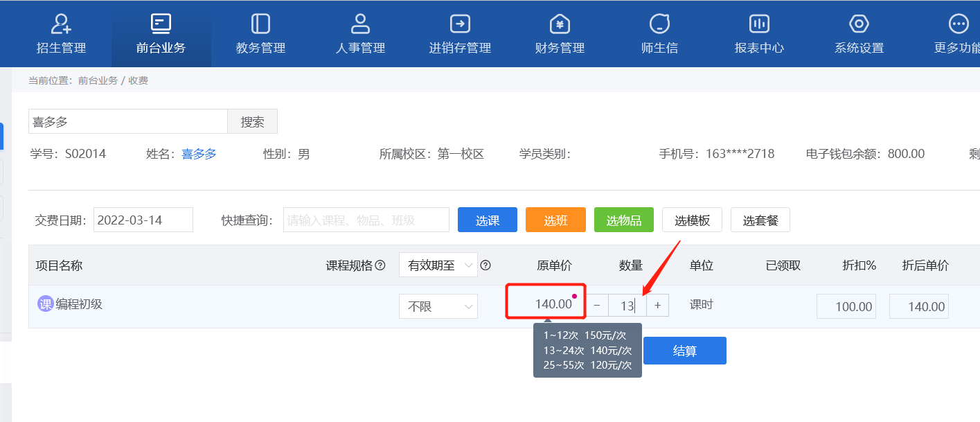The width and height of the screenshot is (980, 422).
Task: Decrease 数量 with the minus stepper
Action: coord(596,305)
